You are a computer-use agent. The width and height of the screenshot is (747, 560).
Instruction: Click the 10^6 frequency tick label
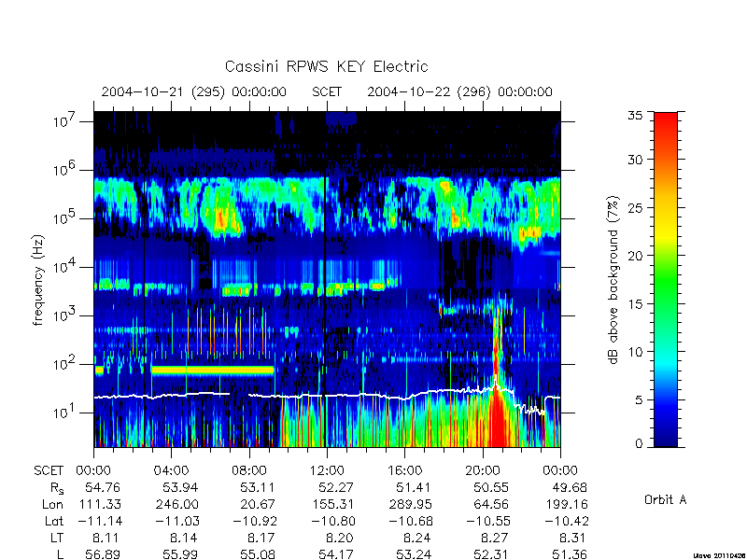click(64, 170)
